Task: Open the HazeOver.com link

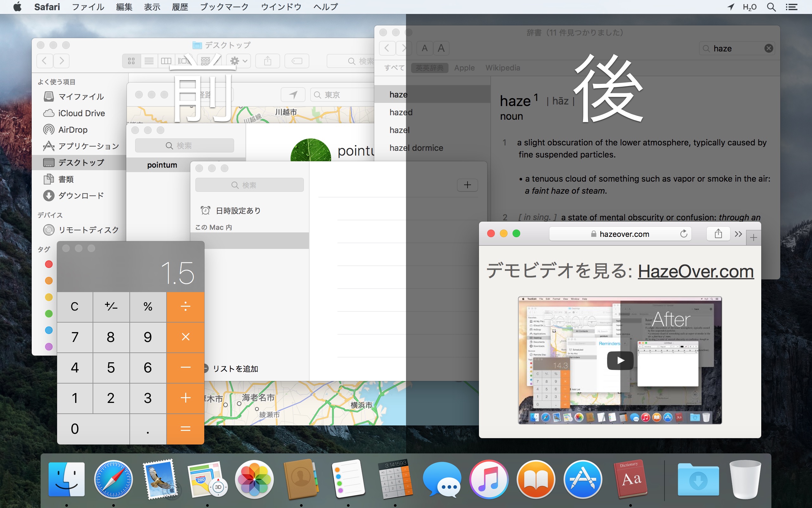Action: click(696, 271)
